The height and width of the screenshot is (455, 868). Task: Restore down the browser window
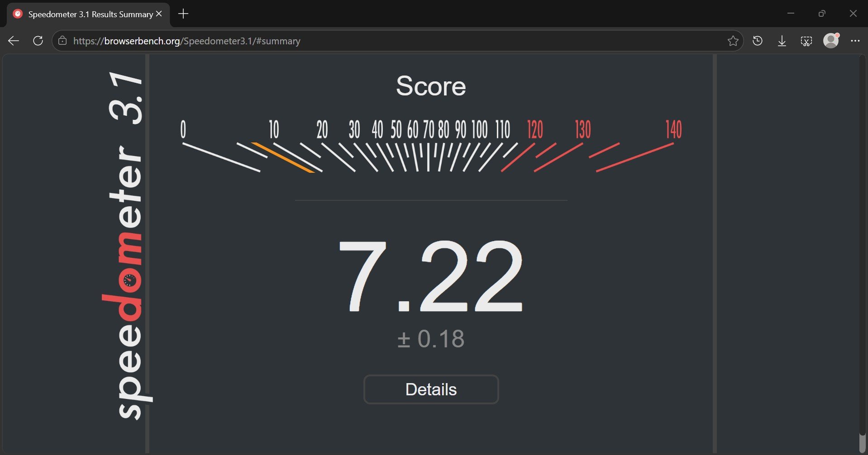[822, 14]
